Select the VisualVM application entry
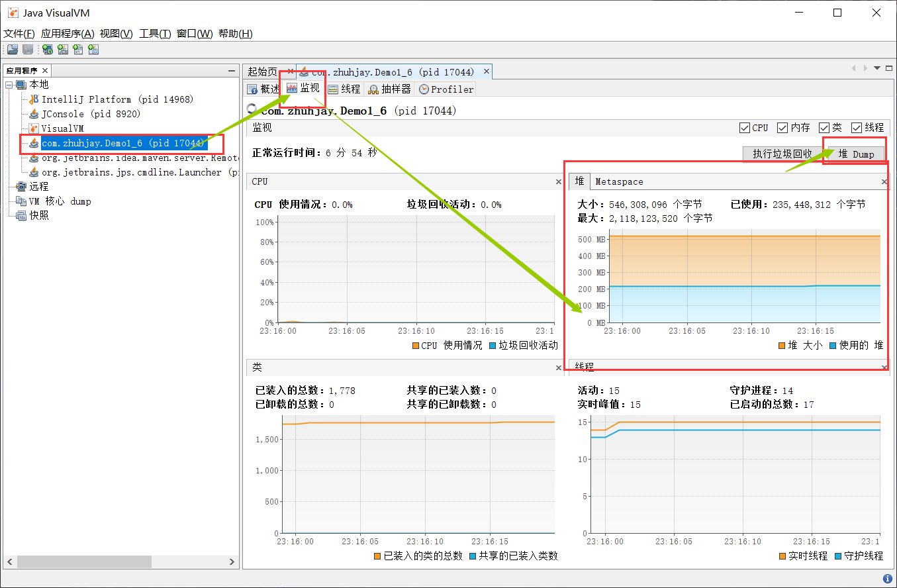 62,128
